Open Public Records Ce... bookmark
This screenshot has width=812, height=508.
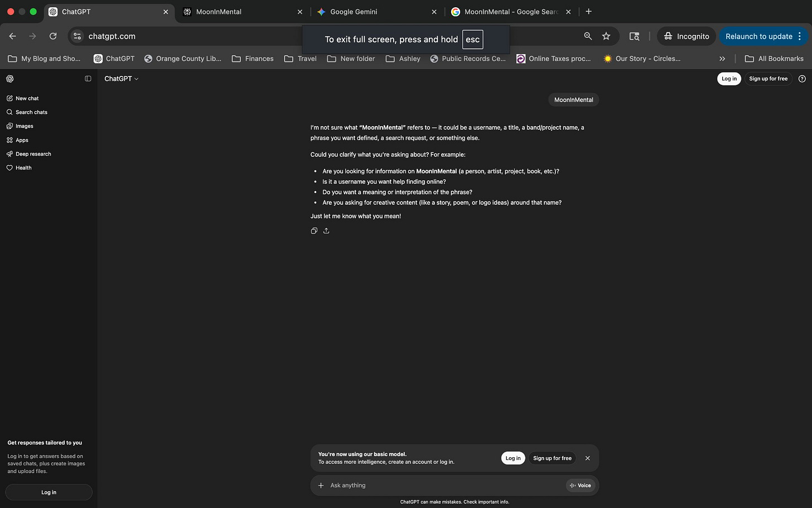[468, 59]
